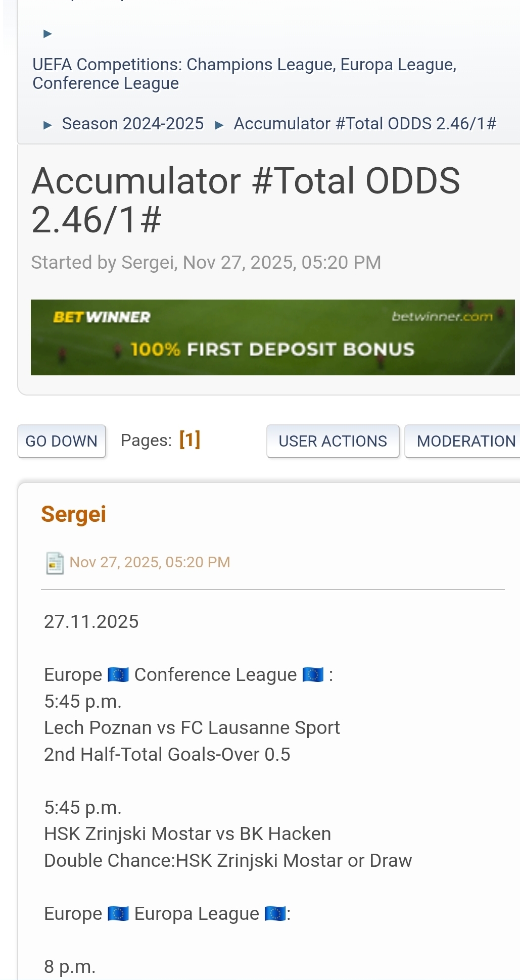Image resolution: width=520 pixels, height=980 pixels.
Task: Click the breadcrumb arrow before Season 2024-2025
Action: click(x=48, y=125)
